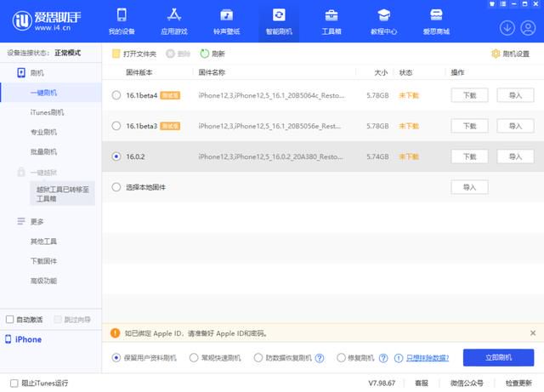Toggle 阻止iTunes运行 checkbox
Image resolution: width=544 pixels, height=392 pixels.
click(14, 383)
